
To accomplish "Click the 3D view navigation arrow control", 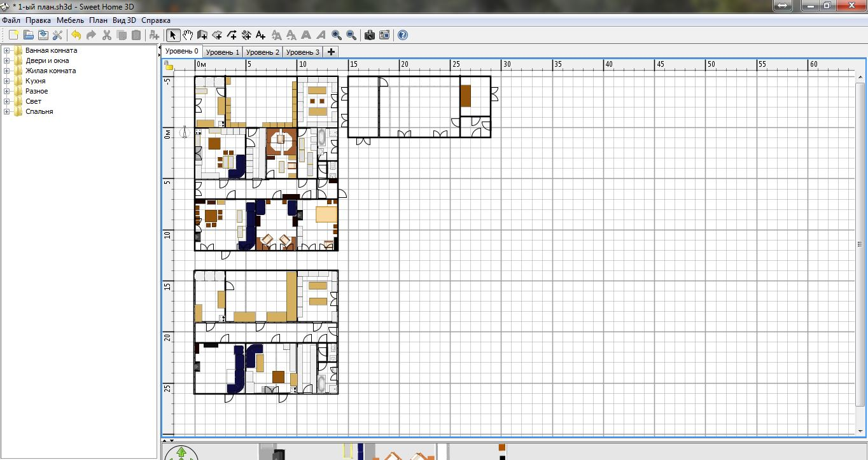I will [181, 452].
